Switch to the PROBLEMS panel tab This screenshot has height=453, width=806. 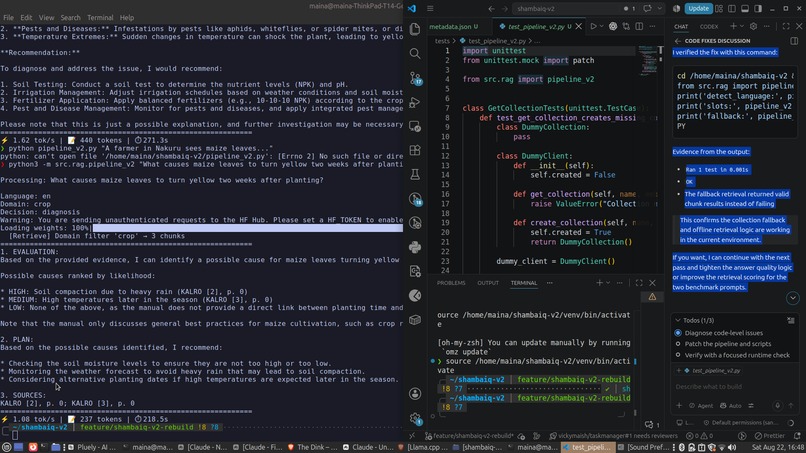451,283
